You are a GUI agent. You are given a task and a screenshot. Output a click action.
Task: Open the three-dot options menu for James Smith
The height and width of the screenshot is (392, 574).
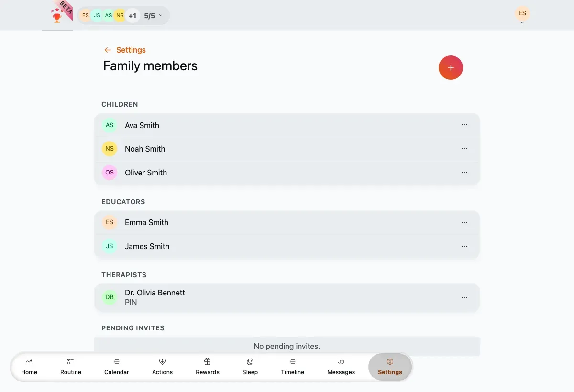(x=464, y=246)
